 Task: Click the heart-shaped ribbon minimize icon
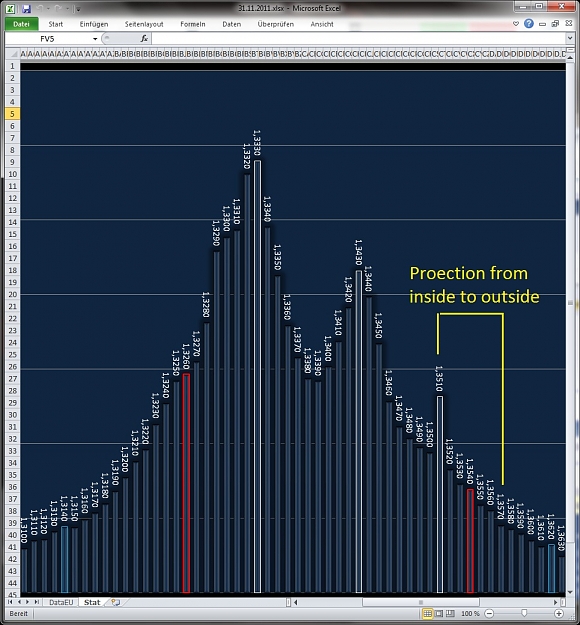point(516,24)
